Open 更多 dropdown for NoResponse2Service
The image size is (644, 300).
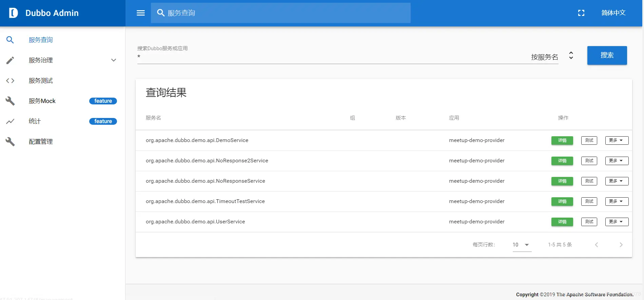click(617, 161)
